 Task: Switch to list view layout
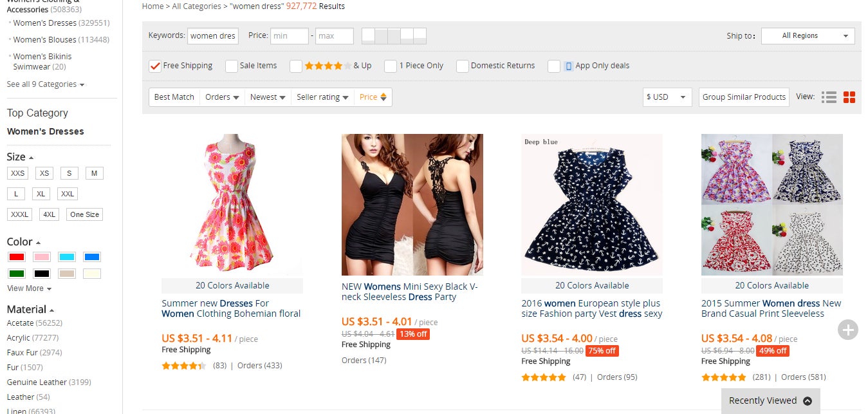point(829,97)
